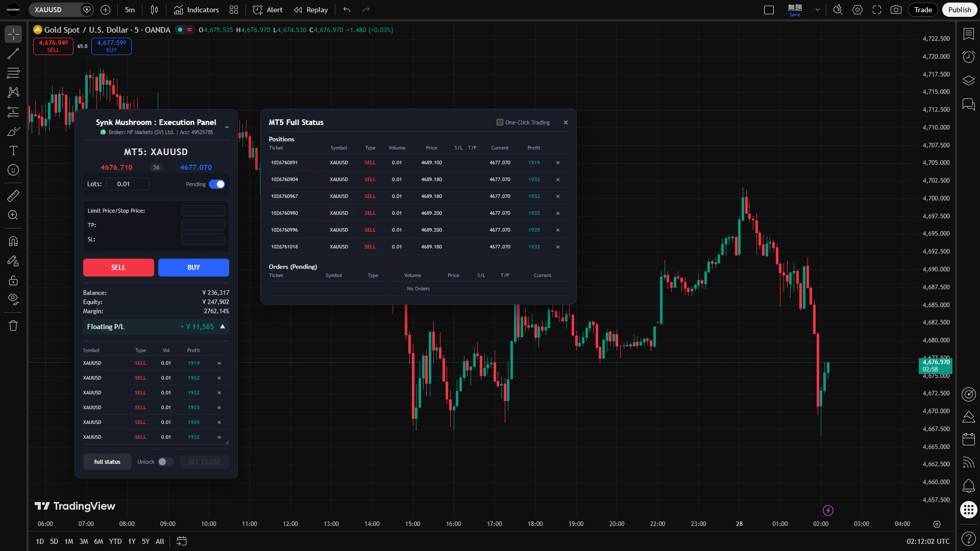Select the 1D date range
This screenshot has width=980, height=551.
[x=40, y=541]
